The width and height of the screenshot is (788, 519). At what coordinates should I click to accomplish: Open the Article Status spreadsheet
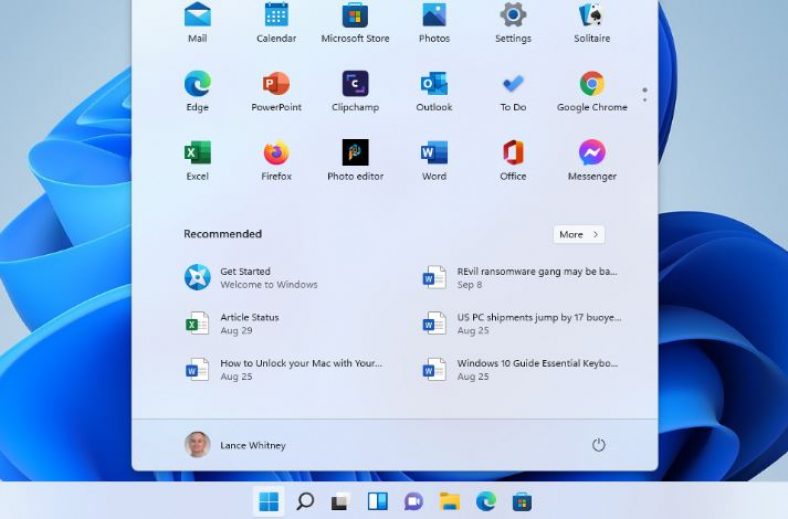(x=232, y=324)
